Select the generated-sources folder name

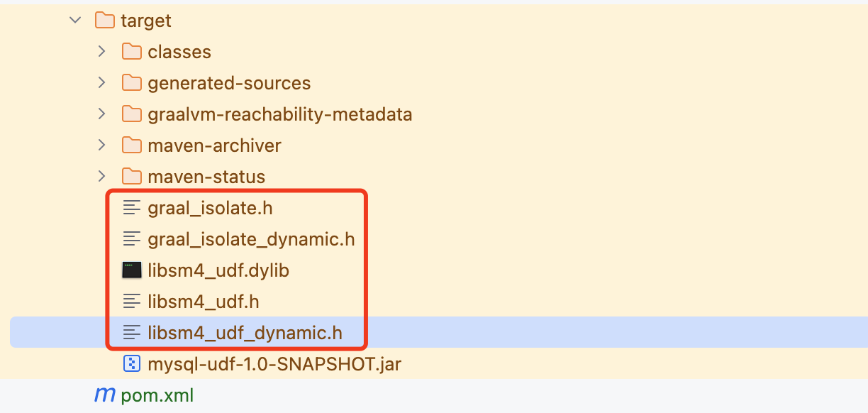(x=229, y=83)
